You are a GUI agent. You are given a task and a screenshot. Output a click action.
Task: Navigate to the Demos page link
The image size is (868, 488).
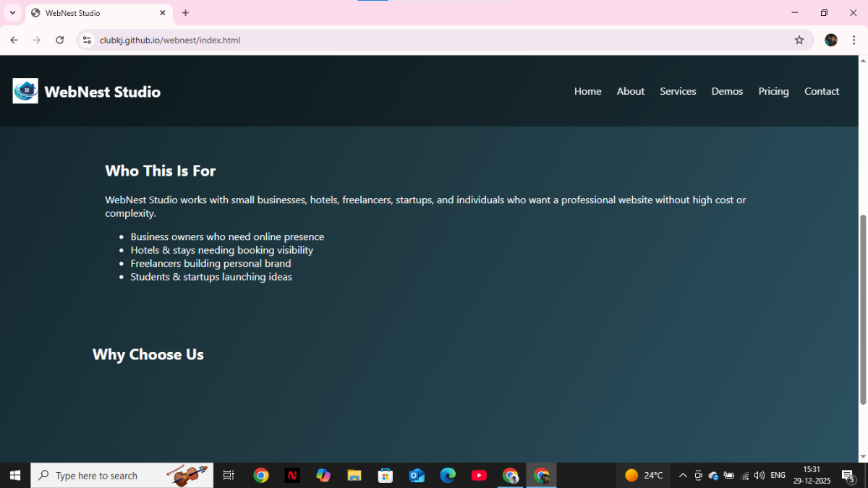pyautogui.click(x=727, y=91)
